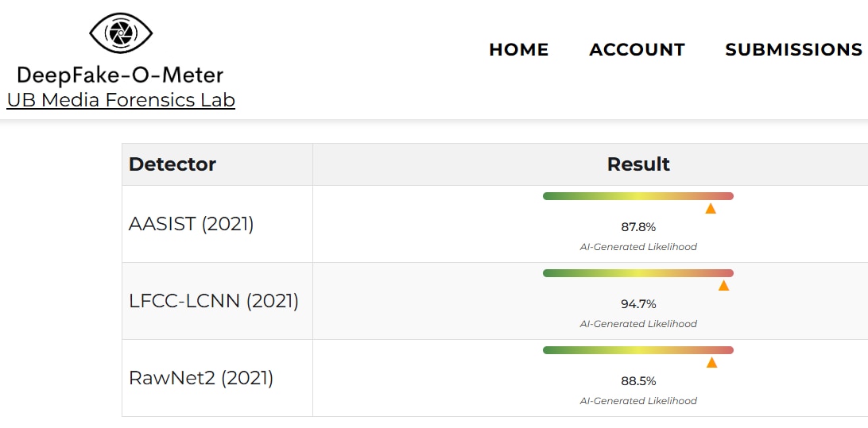The width and height of the screenshot is (868, 428).
Task: Open the UB Media Forensics Lab link
Action: [x=121, y=100]
